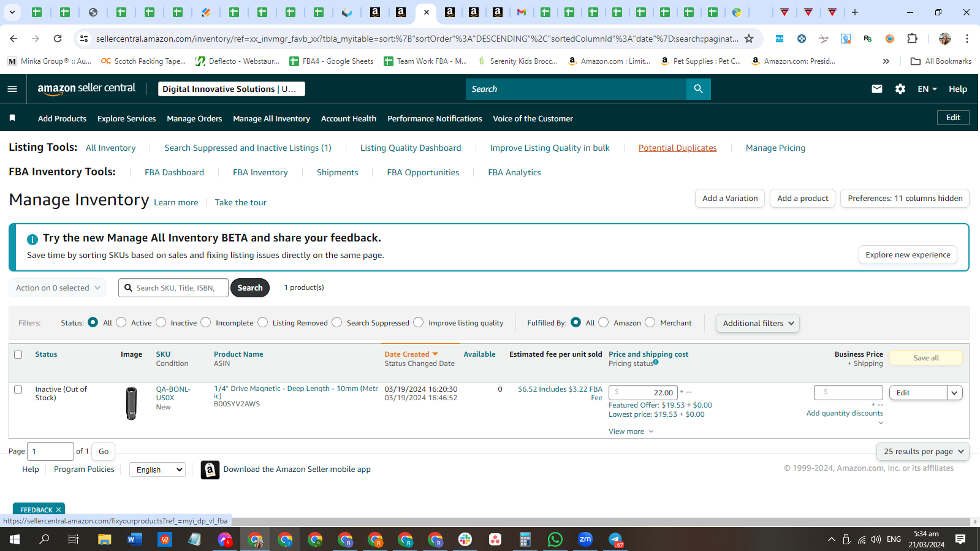
Task: Change the 25 results per page dropdown
Action: click(923, 452)
